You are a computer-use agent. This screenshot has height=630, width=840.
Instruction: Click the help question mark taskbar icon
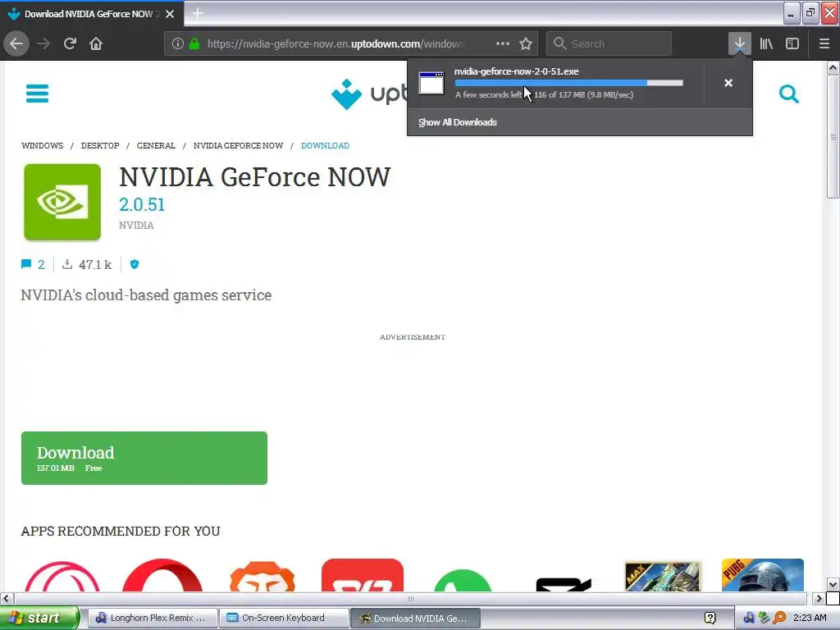[710, 619]
